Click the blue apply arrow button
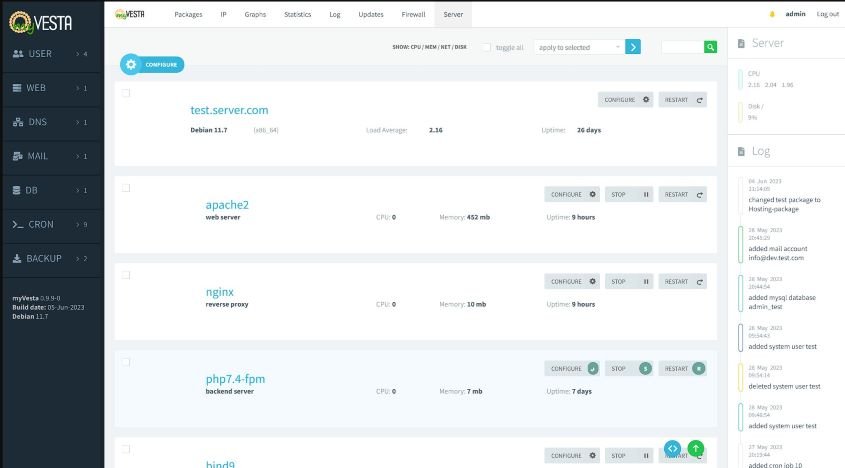Image resolution: width=845 pixels, height=468 pixels. 633,47
